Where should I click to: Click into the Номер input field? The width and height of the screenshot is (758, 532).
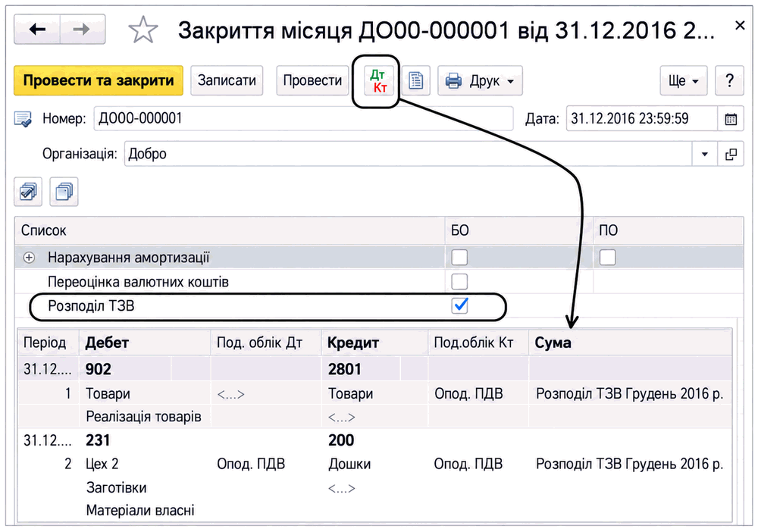[x=303, y=119]
